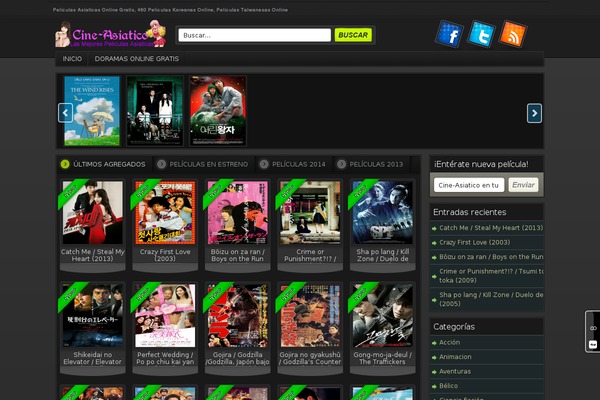Open Gojira / Godzilla poster thumbnail
Viewport: 600px width, 400px height.
point(238,315)
